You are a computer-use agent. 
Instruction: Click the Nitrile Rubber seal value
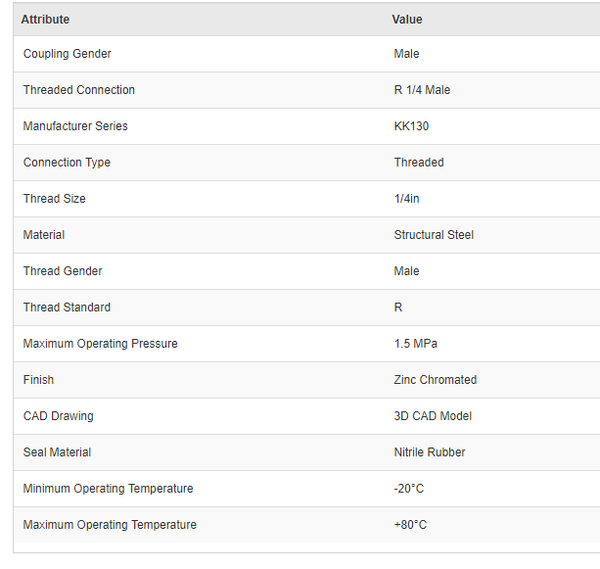(x=429, y=452)
